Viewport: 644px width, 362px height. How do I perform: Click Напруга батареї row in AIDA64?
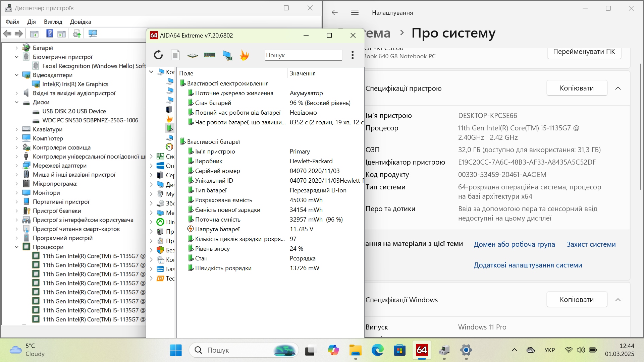click(270, 229)
